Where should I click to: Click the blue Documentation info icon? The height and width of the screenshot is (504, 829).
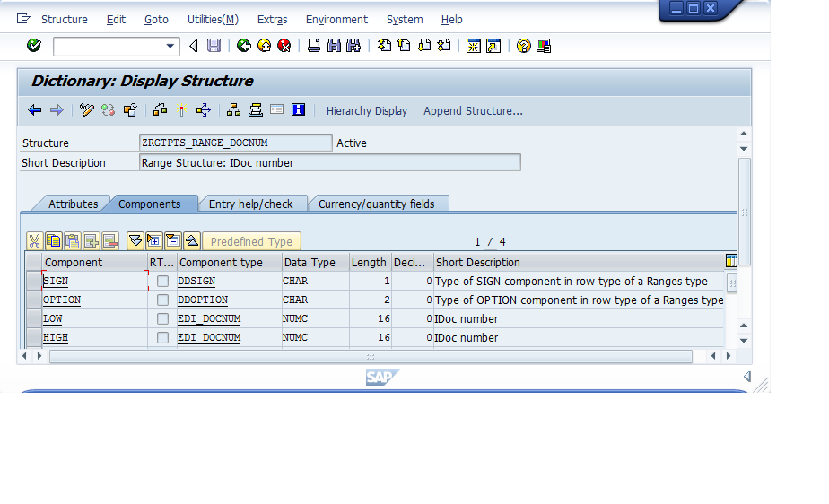click(x=298, y=110)
